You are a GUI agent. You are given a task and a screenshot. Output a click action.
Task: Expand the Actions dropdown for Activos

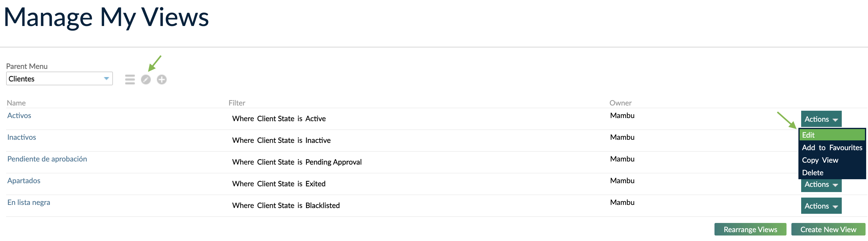pos(821,119)
